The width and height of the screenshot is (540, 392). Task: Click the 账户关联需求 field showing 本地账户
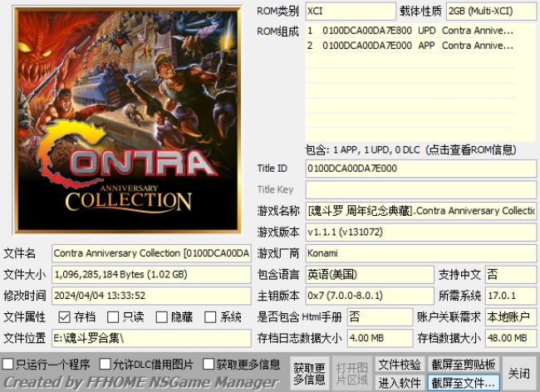(511, 317)
